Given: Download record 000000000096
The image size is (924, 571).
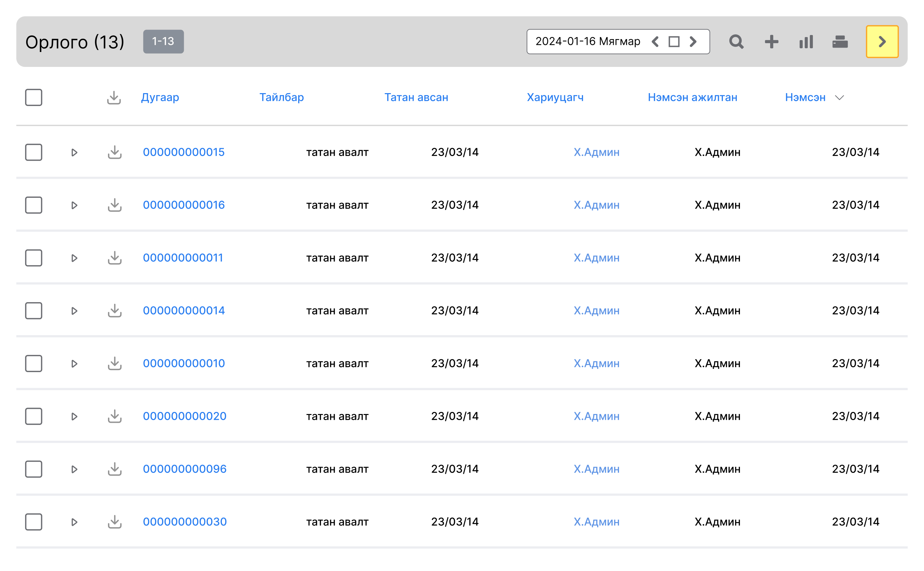Looking at the screenshot, I should point(114,469).
